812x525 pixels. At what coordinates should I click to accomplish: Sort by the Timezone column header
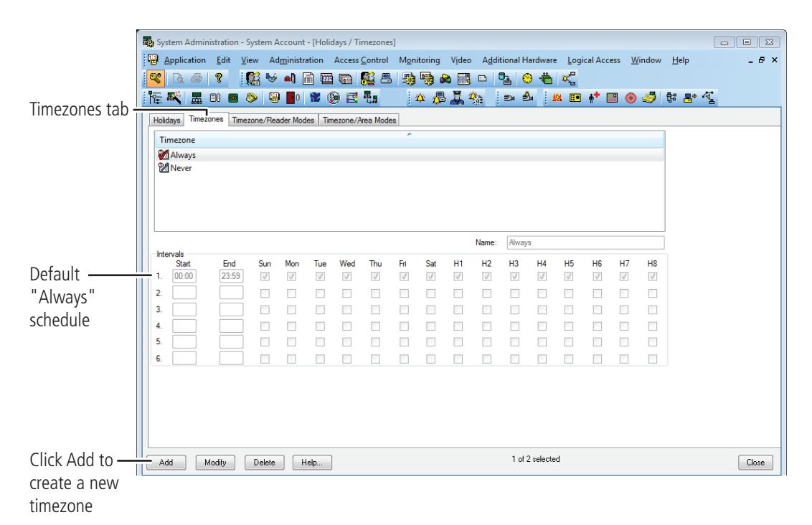[x=409, y=140]
